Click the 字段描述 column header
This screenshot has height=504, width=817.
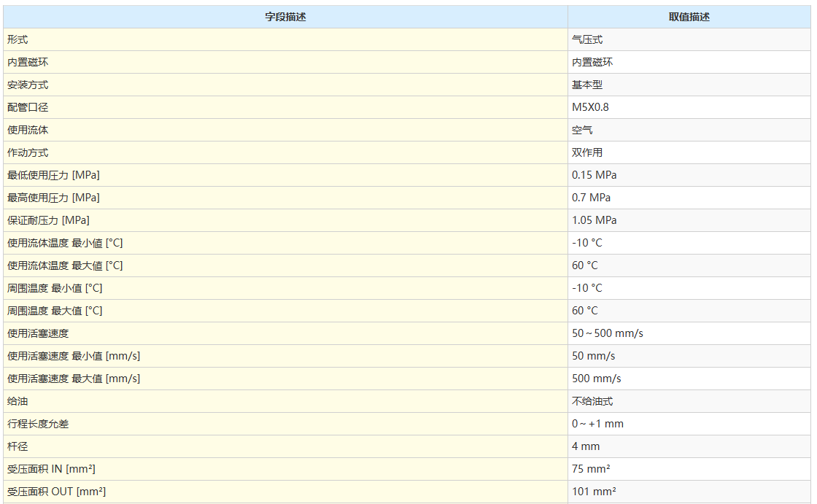tap(285, 17)
